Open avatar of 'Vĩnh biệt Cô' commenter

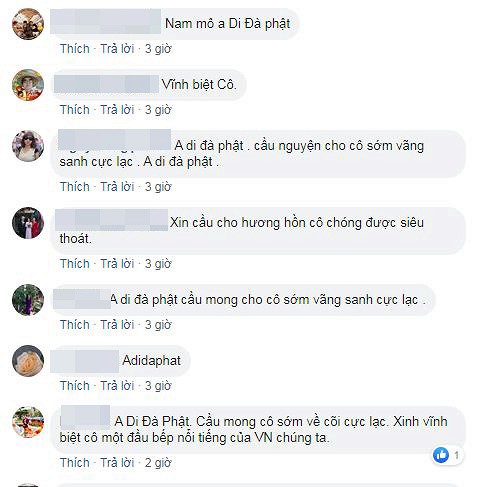point(28,85)
